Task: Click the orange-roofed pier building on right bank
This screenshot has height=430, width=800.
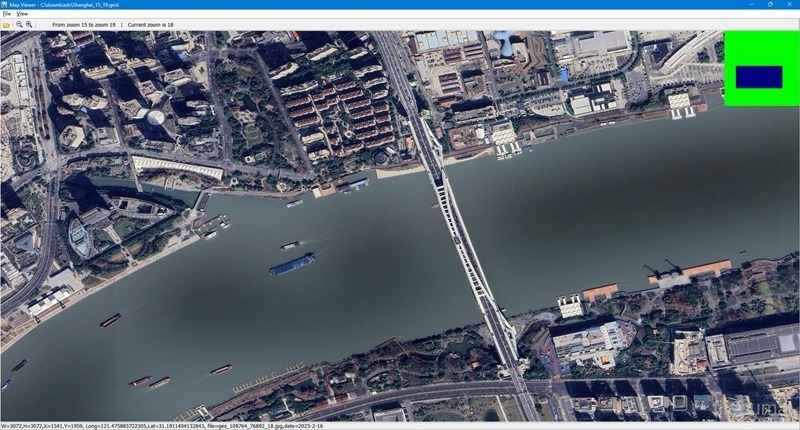Action: [600, 293]
